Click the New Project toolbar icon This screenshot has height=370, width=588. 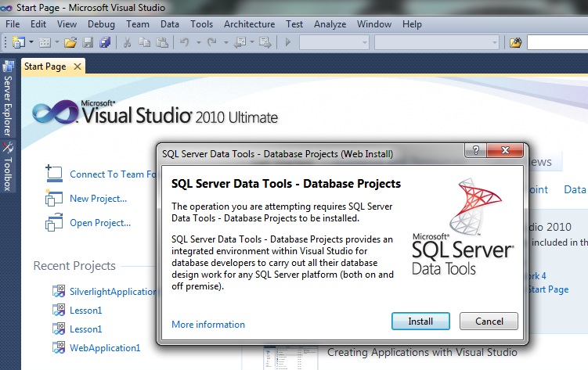coord(18,42)
